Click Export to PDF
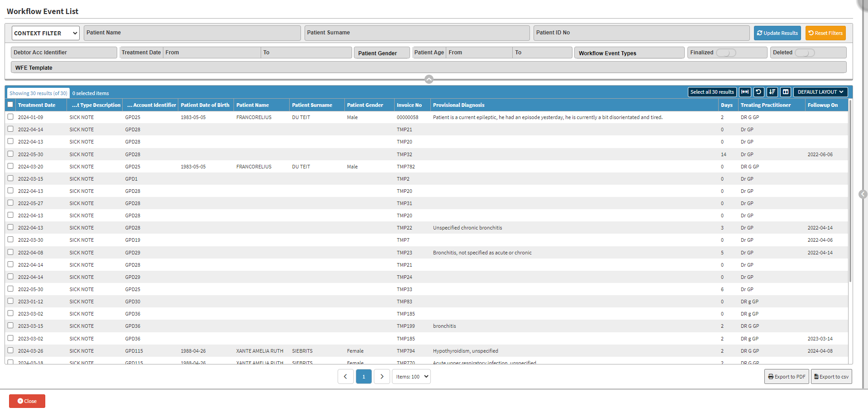This screenshot has height=412, width=868. pos(786,377)
